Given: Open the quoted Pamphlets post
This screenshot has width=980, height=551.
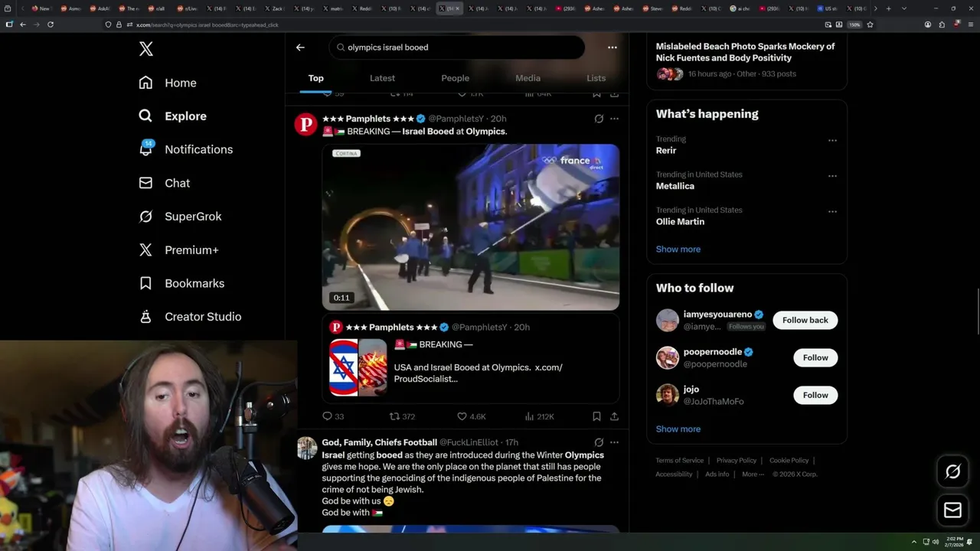Looking at the screenshot, I should [x=470, y=358].
